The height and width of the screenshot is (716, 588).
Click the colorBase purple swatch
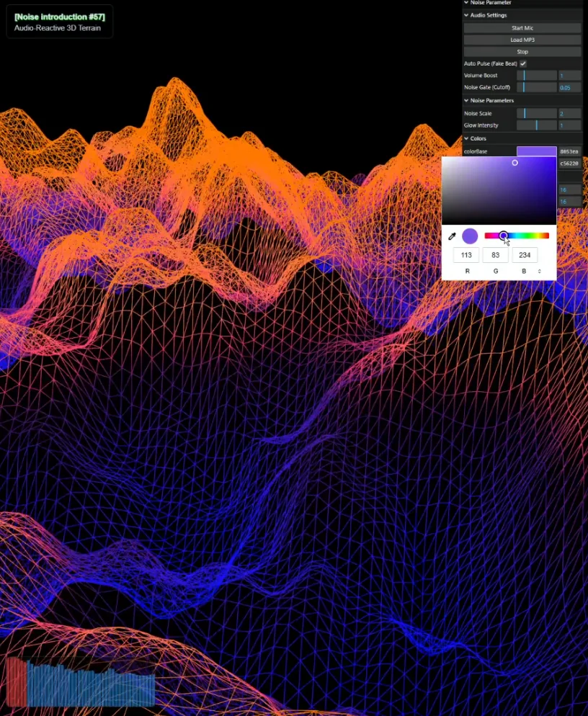click(536, 151)
